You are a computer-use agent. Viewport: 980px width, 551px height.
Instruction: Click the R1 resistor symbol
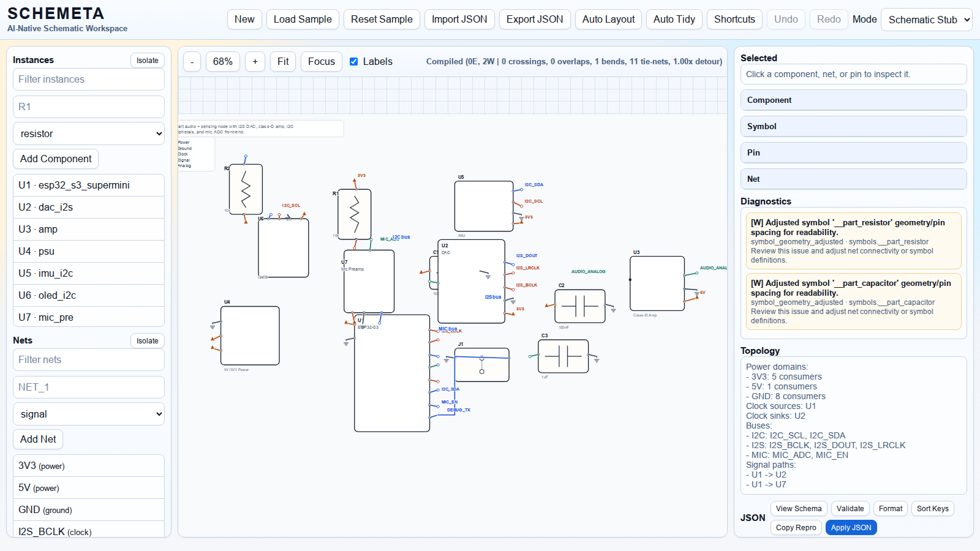point(354,214)
